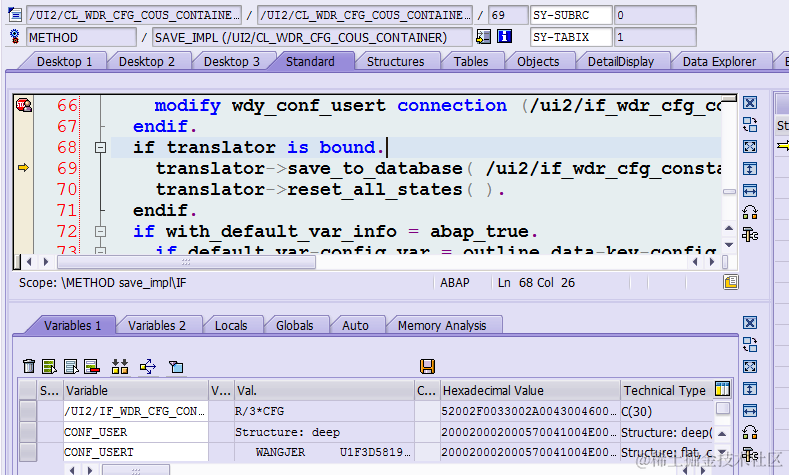Image resolution: width=789 pixels, height=475 pixels.
Task: Switch to Variables 2 tab
Action: click(x=156, y=326)
